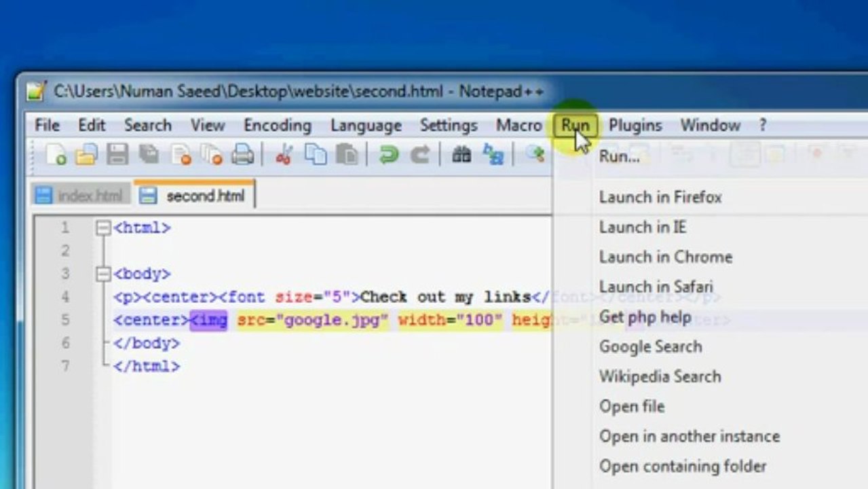
Task: Click the Close document toolbar icon
Action: coord(181,155)
